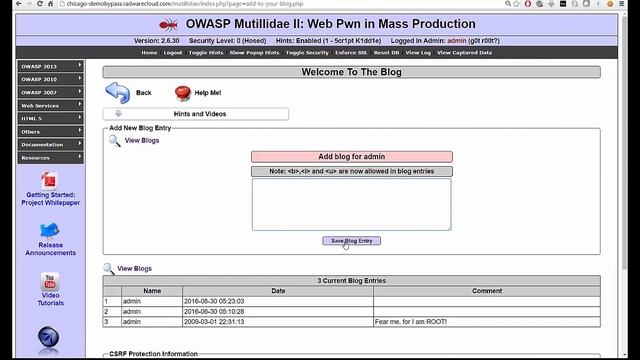This screenshot has height=360, width=640.
Task: Click the Twitter bird Release Announcements icon
Action: pyautogui.click(x=50, y=231)
